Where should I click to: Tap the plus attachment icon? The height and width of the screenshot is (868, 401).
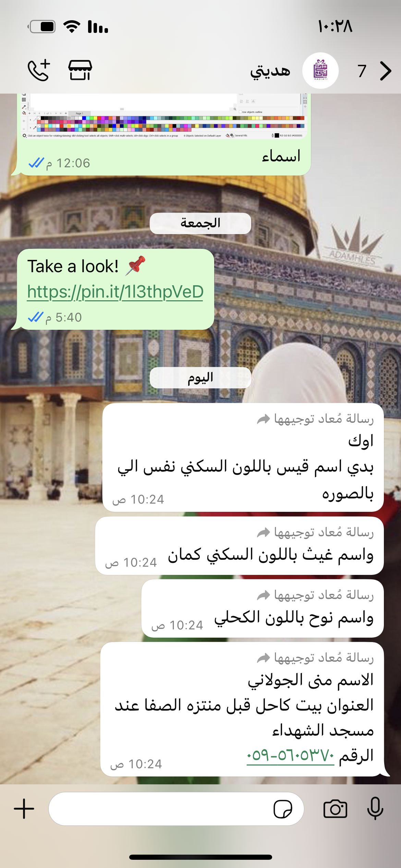coord(24,809)
